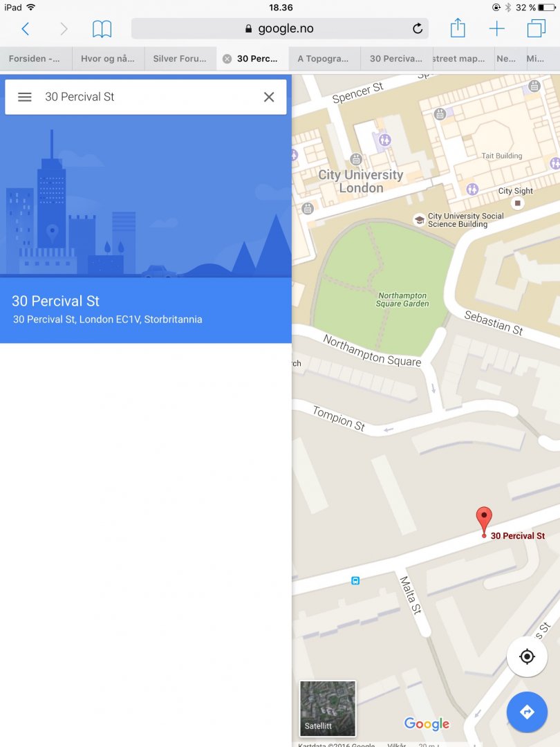Tap the bus stop icon on map
Viewport: 560px width, 747px height.
355,580
